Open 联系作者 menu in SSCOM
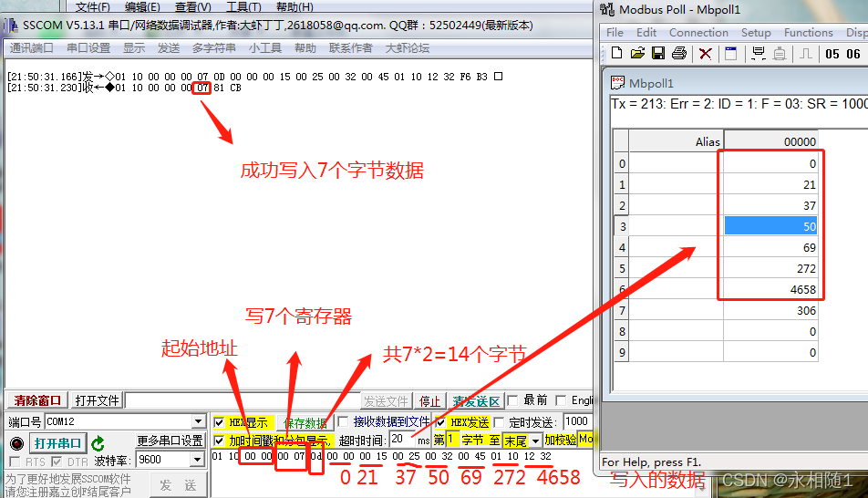The image size is (868, 498). point(351,48)
